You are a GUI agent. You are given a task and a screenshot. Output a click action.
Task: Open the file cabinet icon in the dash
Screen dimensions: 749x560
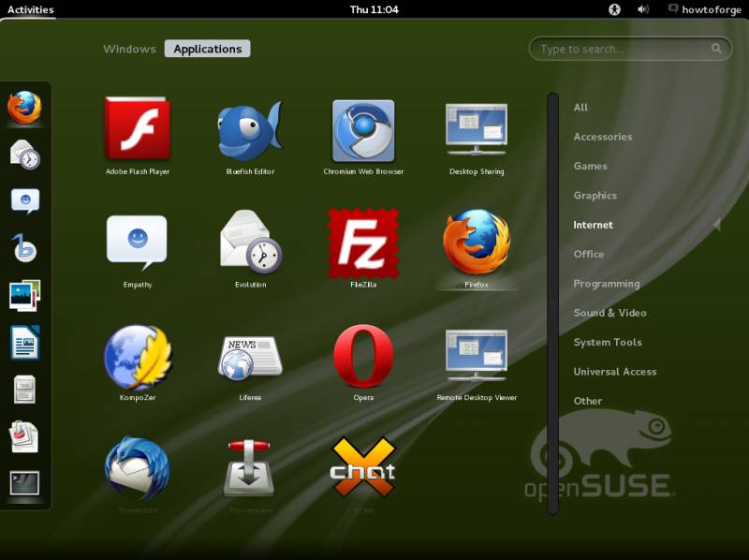(x=24, y=389)
